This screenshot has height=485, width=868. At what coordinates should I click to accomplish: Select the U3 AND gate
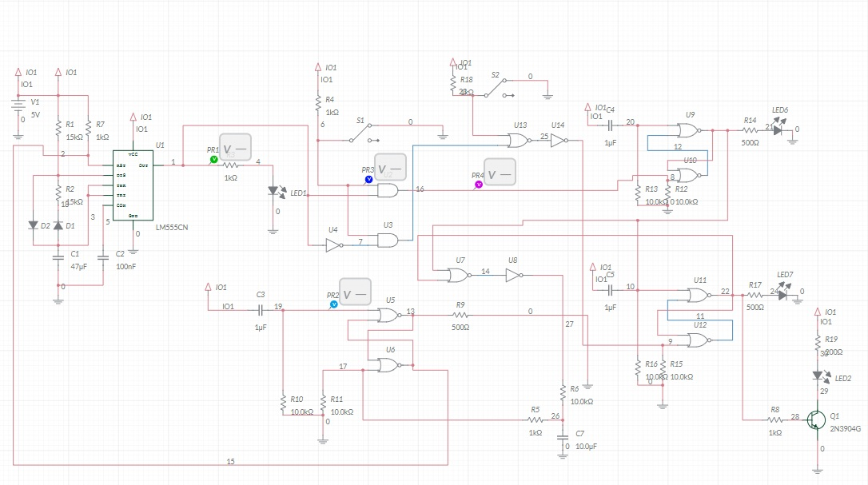coord(388,241)
